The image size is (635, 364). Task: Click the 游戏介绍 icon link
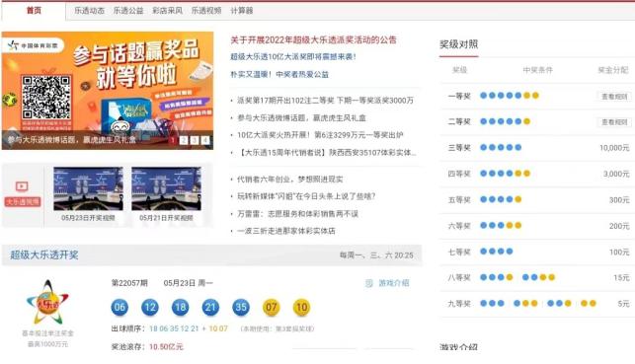387,283
